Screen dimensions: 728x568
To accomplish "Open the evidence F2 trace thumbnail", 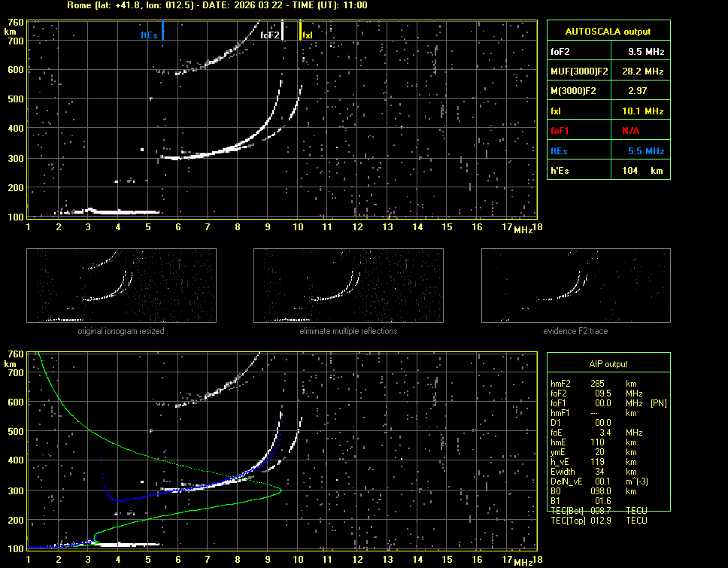I will click(575, 286).
